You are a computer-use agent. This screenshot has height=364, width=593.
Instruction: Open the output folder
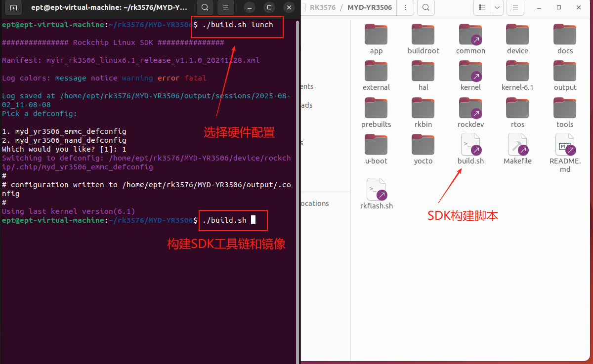565,76
